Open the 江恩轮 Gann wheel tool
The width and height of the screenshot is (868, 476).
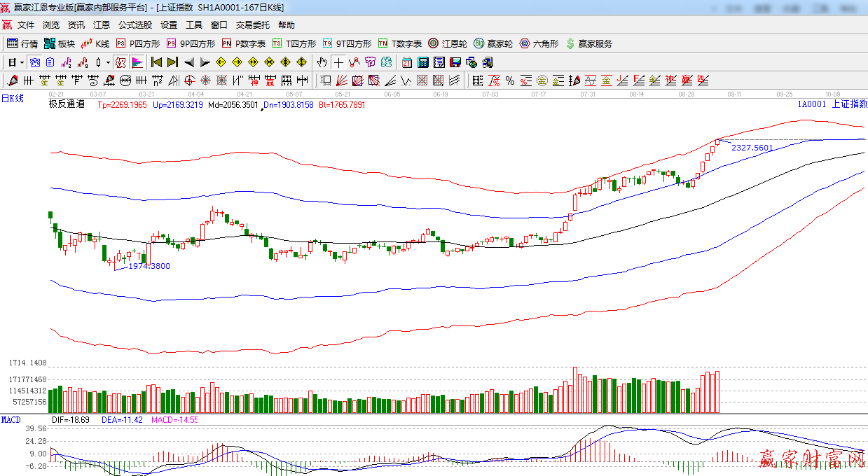[448, 43]
